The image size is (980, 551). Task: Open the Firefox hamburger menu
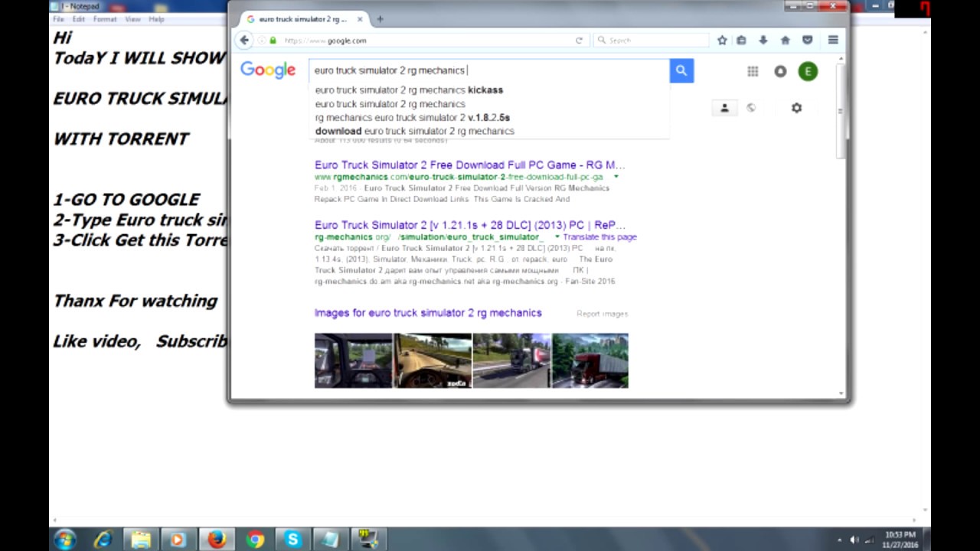[833, 40]
